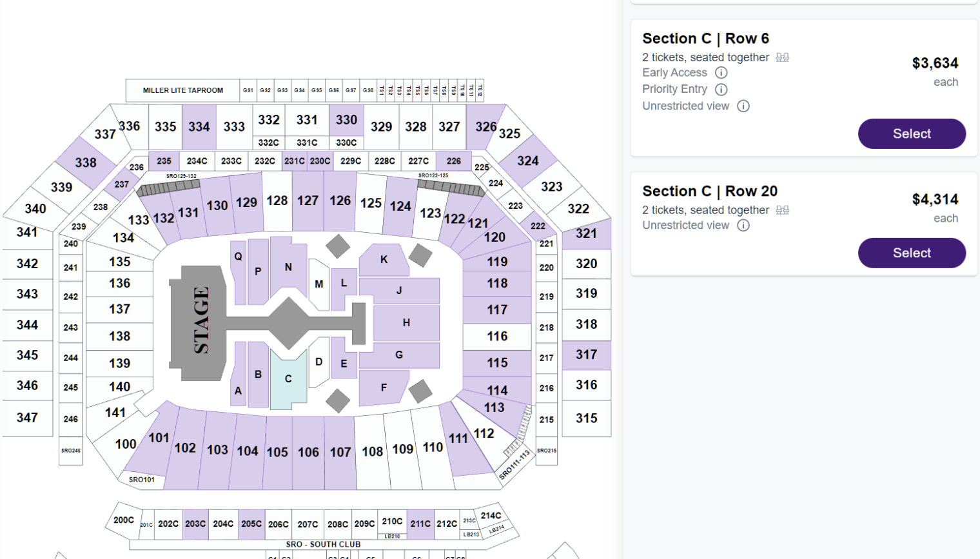Select section 127 behind the floor
The image size is (980, 559).
click(x=308, y=201)
